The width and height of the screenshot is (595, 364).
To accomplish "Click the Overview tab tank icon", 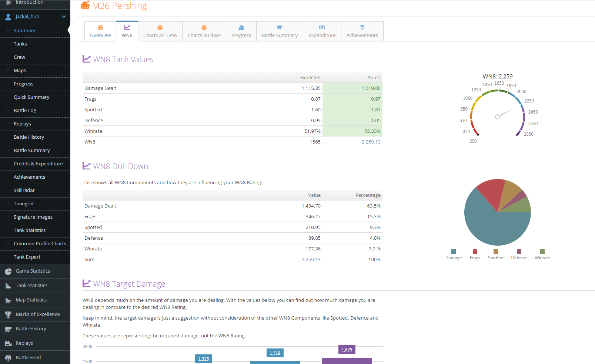I will pyautogui.click(x=100, y=27).
